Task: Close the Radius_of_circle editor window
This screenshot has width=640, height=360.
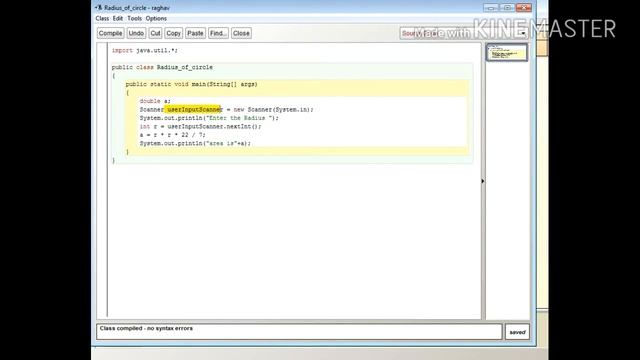Action: [524, 8]
